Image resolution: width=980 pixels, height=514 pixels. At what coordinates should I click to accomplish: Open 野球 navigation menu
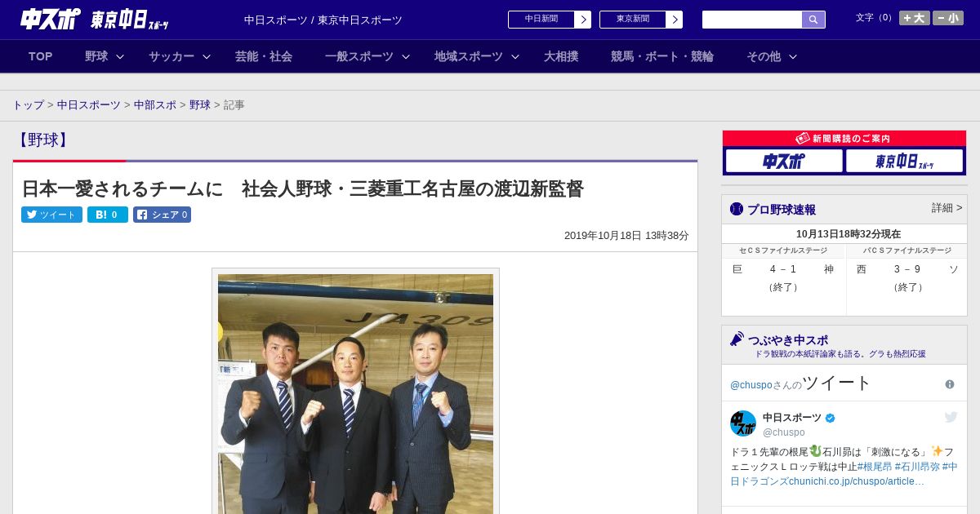click(96, 56)
